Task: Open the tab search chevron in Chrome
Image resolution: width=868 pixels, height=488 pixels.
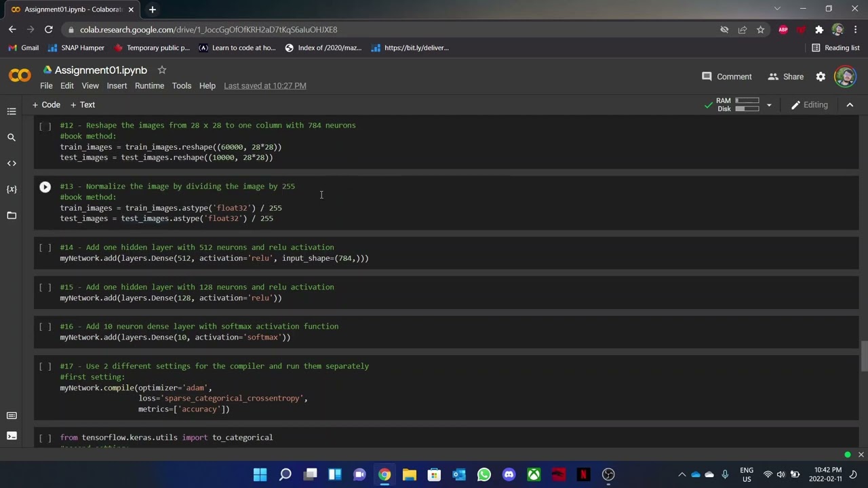Action: (x=777, y=9)
